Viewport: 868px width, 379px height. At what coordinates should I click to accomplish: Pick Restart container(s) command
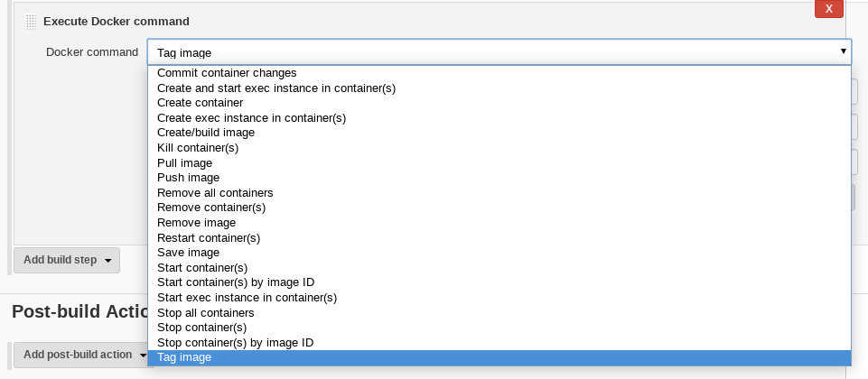(499, 238)
